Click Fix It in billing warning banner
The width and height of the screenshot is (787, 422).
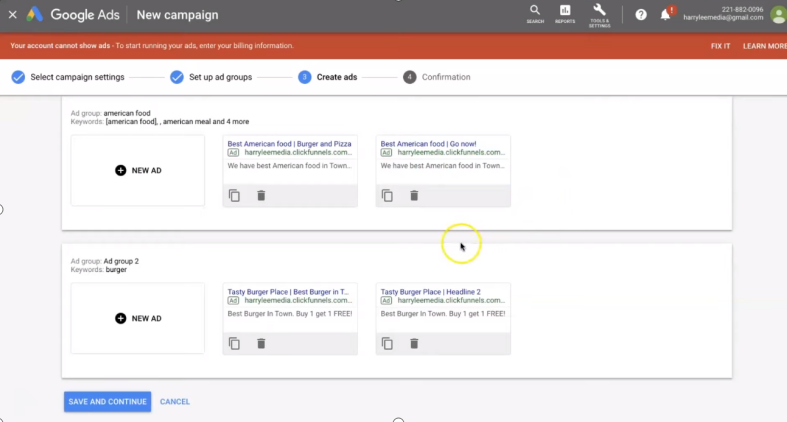[720, 46]
